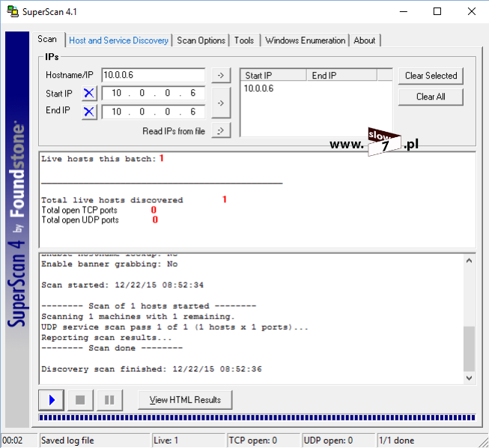The width and height of the screenshot is (489, 448).
Task: Click the log pane scrollbar thumb
Action: [x=469, y=348]
